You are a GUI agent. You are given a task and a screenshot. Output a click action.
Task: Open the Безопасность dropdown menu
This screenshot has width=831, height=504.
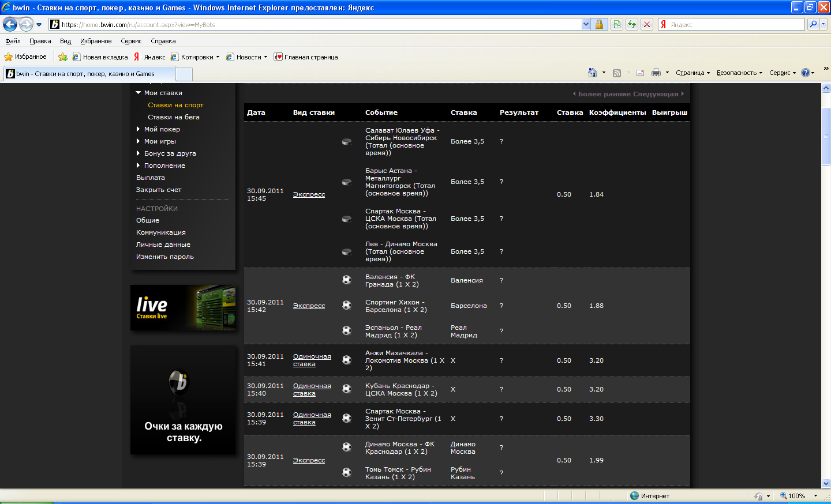coord(739,73)
